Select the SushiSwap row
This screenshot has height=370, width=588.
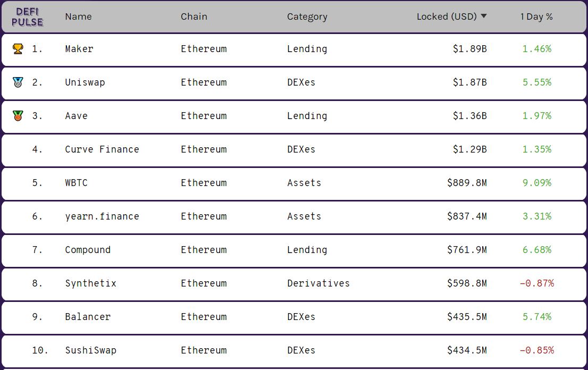click(x=90, y=350)
